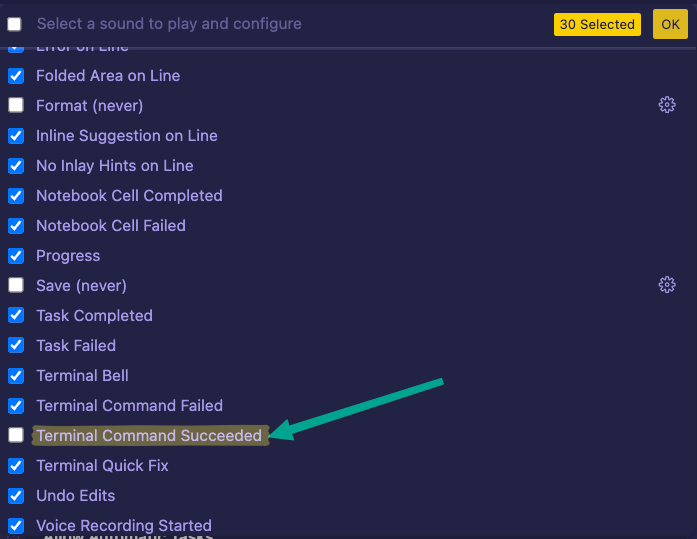Click the '30 Selected' badge
The width and height of the screenshot is (697, 539).
coord(597,24)
